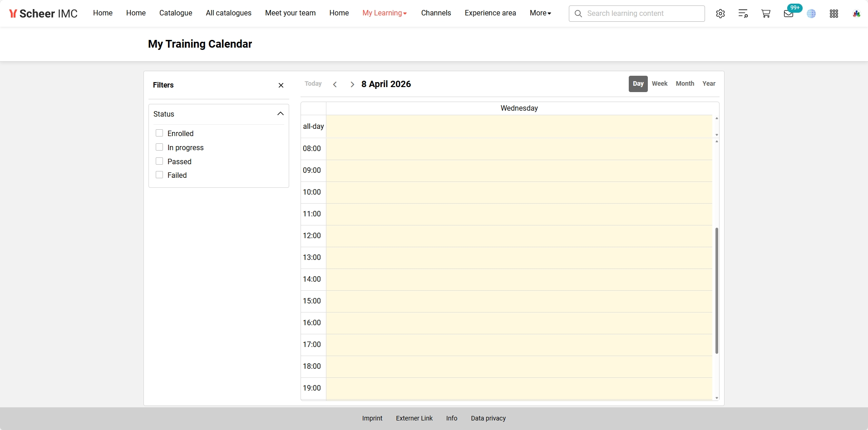Click the 10:00 time slot
Viewport: 868px width, 430px height.
pyautogui.click(x=519, y=192)
